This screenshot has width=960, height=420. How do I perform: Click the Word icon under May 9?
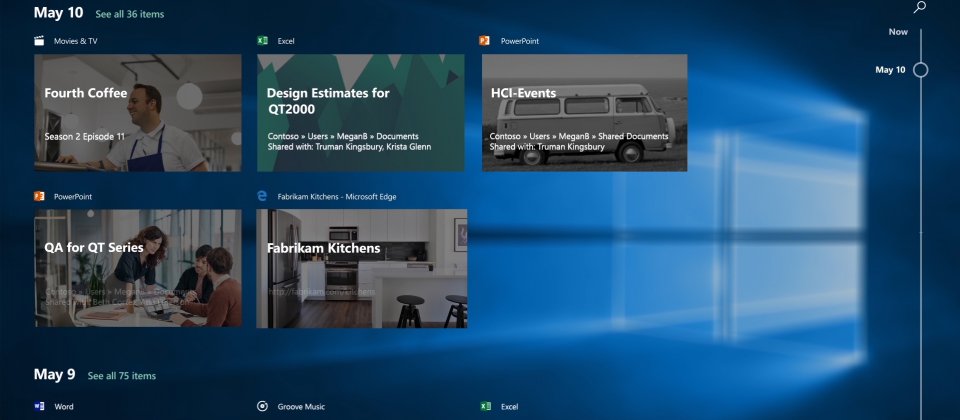tap(39, 406)
